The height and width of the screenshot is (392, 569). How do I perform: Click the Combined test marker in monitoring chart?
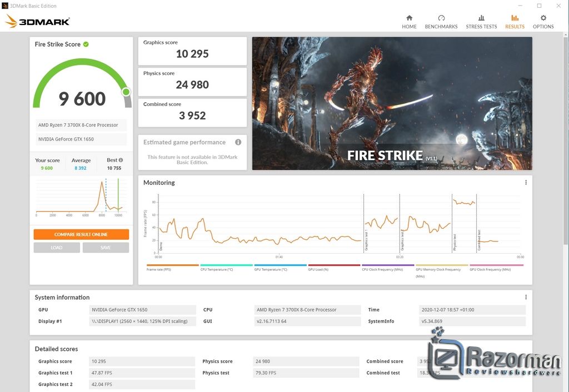coord(479,240)
